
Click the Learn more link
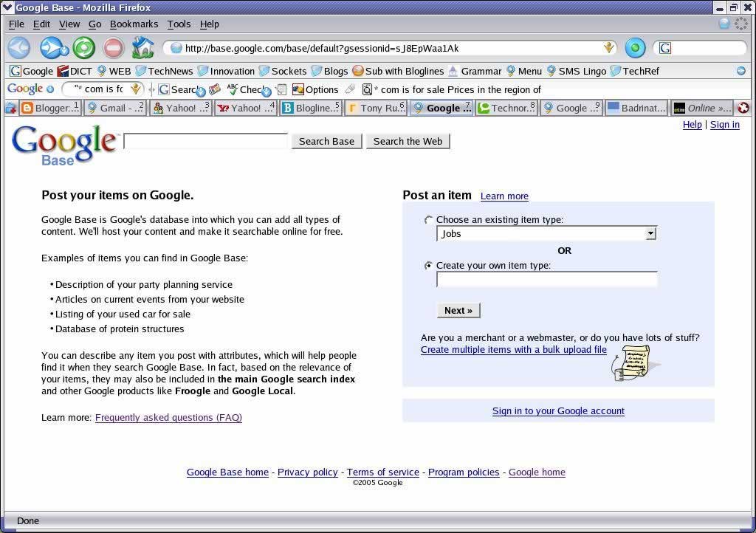tap(504, 196)
